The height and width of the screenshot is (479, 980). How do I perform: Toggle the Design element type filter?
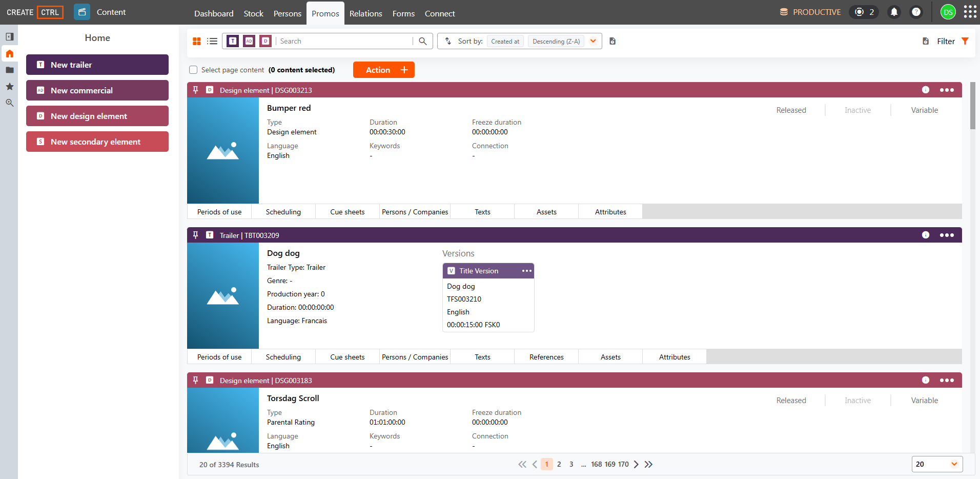266,41
